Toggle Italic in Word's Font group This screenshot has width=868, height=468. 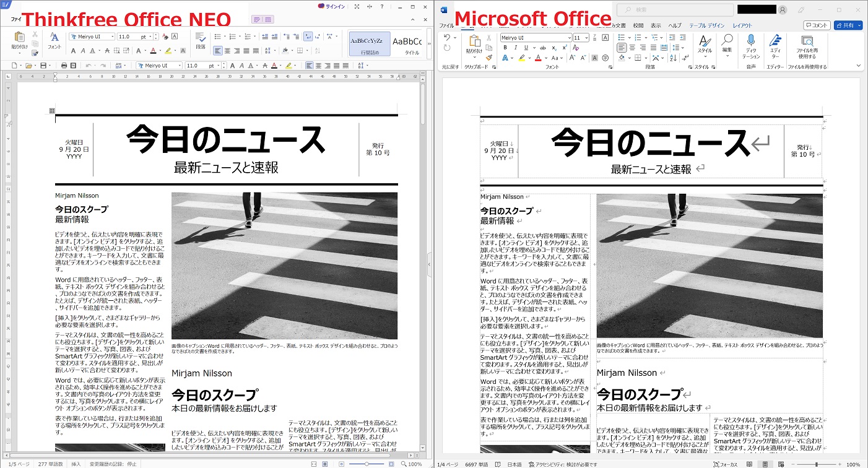tap(516, 48)
